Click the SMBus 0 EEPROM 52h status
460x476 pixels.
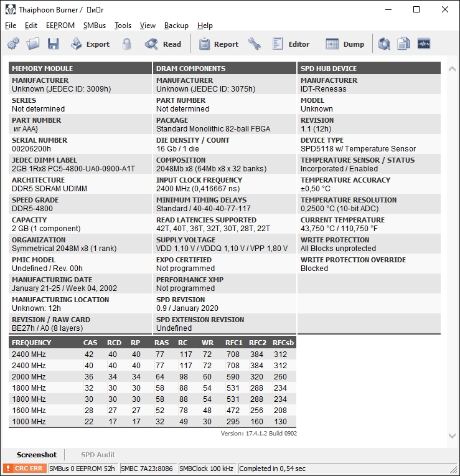point(82,469)
